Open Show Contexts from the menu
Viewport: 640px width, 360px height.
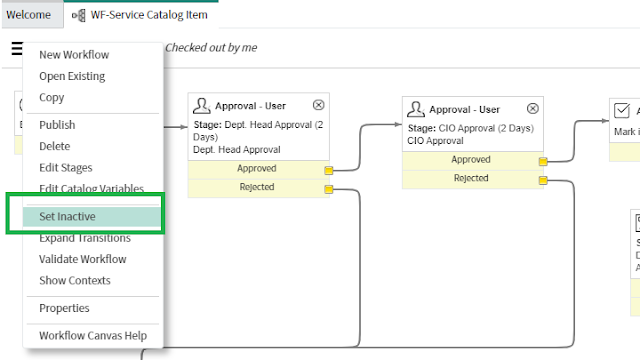pos(75,280)
